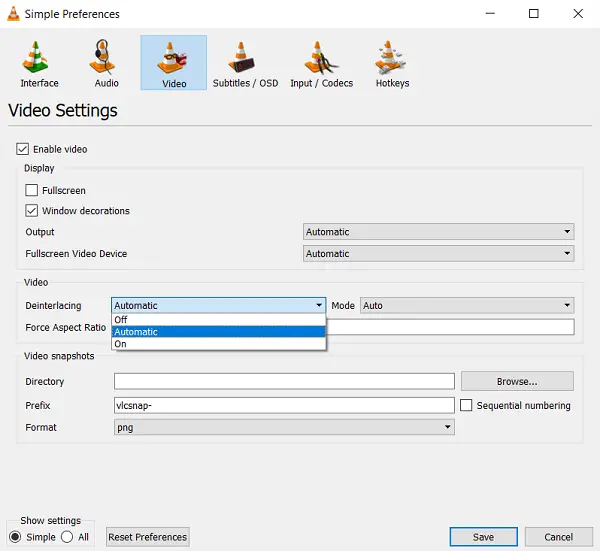Viewport: 600px width, 551px height.
Task: Choose Automatic in the open Deinterlacing list
Action: pyautogui.click(x=218, y=332)
